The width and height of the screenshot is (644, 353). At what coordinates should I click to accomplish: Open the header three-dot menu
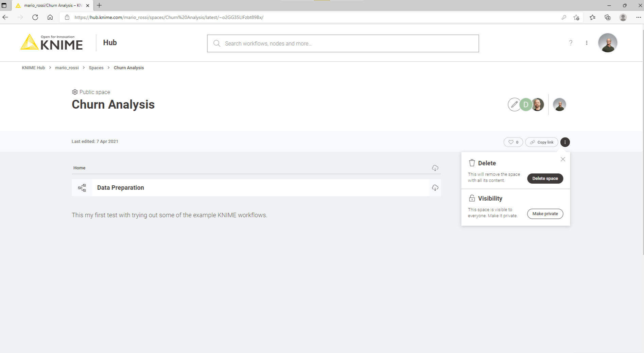coord(587,43)
